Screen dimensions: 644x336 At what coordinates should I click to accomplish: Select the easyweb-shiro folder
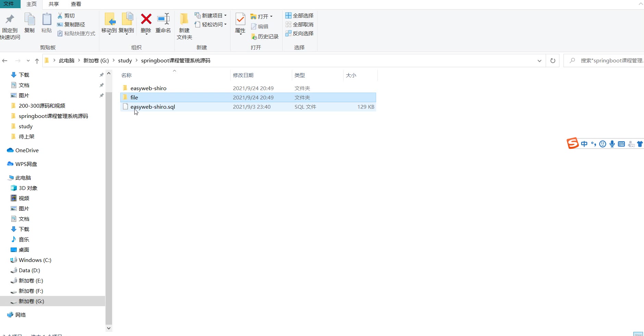click(x=248, y=88)
